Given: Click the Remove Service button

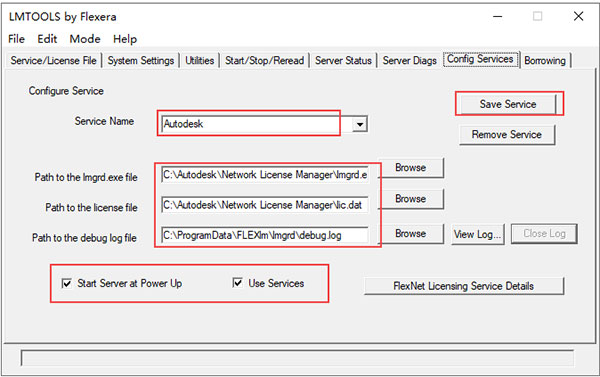Looking at the screenshot, I should pyautogui.click(x=507, y=135).
